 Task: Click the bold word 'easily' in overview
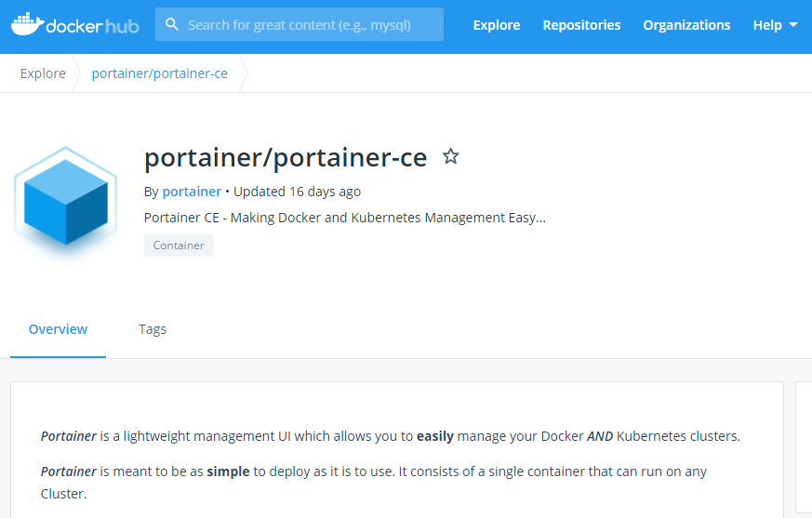tap(435, 436)
